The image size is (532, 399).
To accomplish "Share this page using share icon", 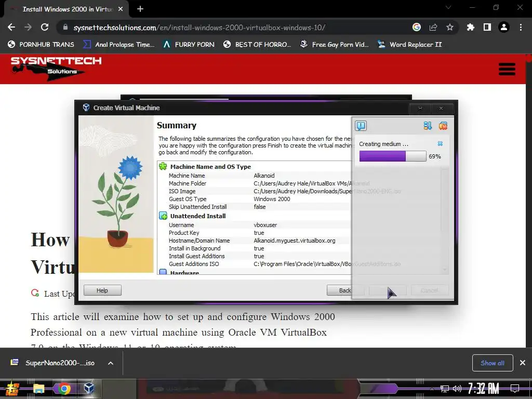I will pos(433,27).
